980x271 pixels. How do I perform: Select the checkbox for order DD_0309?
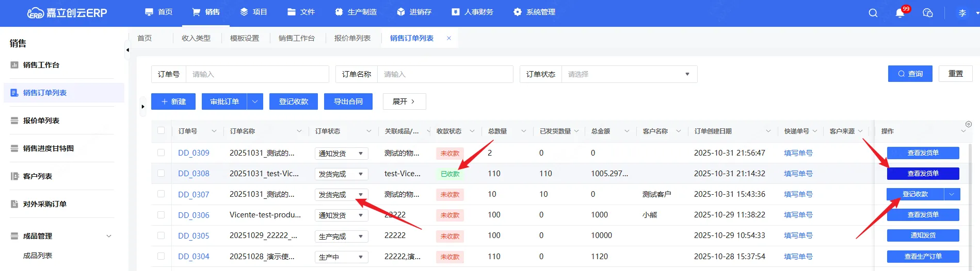click(161, 153)
